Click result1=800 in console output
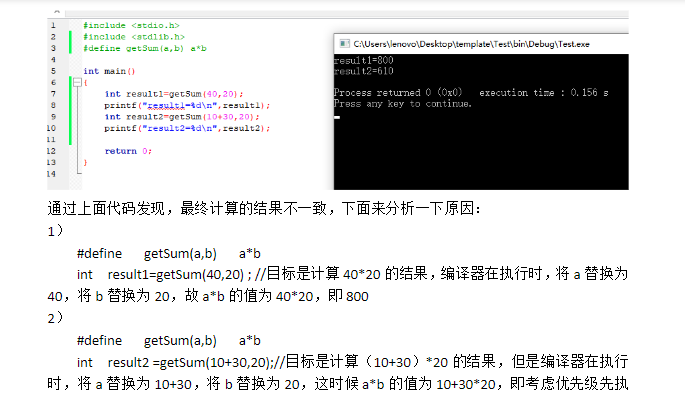Viewport: 685px width, 406px height. [x=356, y=61]
